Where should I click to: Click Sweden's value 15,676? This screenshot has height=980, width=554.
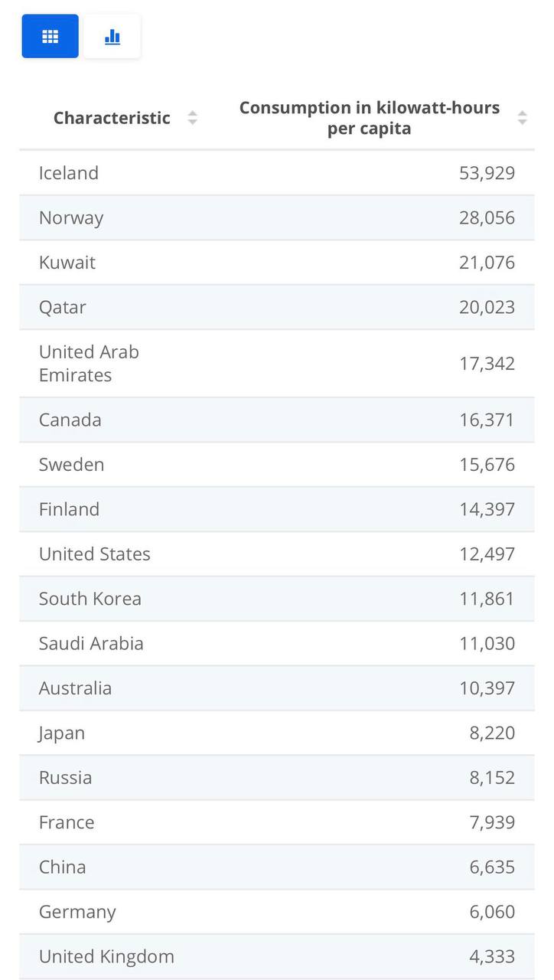pos(487,465)
